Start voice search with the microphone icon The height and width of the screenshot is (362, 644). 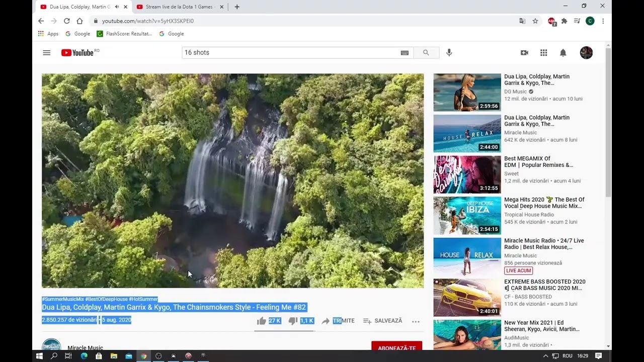[449, 53]
